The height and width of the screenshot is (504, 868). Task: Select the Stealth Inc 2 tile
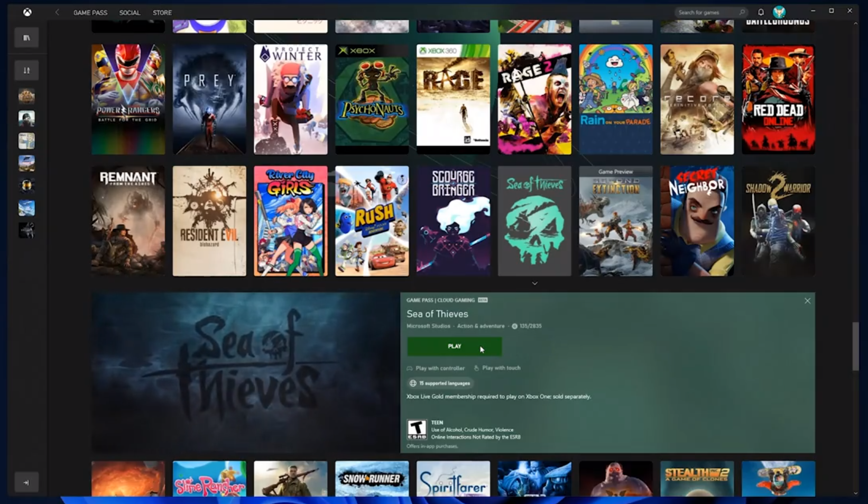pyautogui.click(x=697, y=479)
